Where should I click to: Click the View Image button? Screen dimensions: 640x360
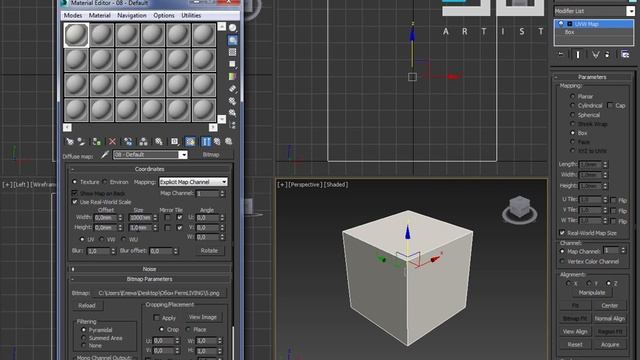203,317
